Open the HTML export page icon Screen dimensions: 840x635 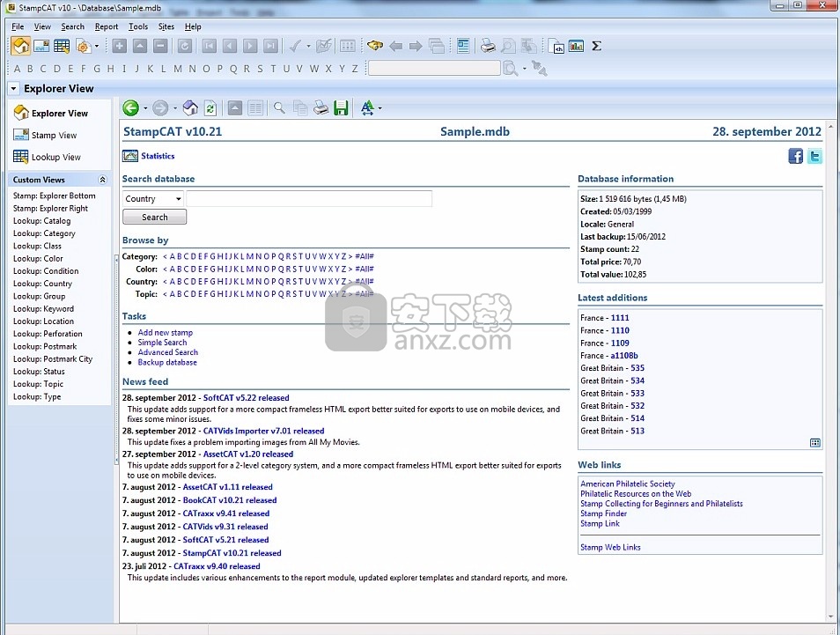[x=556, y=47]
